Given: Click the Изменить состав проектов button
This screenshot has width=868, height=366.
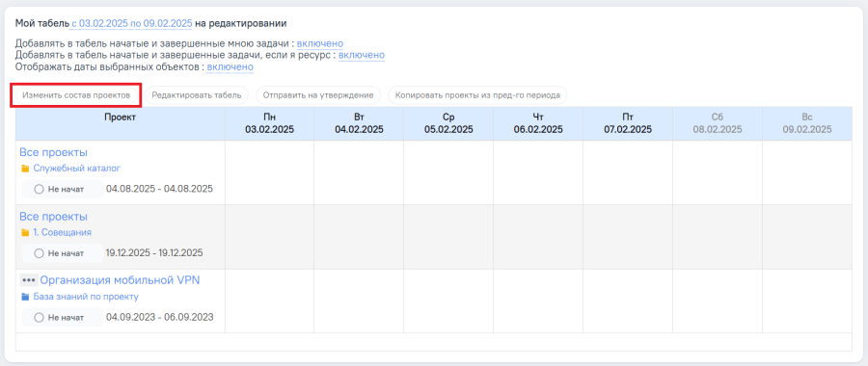Looking at the screenshot, I should coord(76,95).
